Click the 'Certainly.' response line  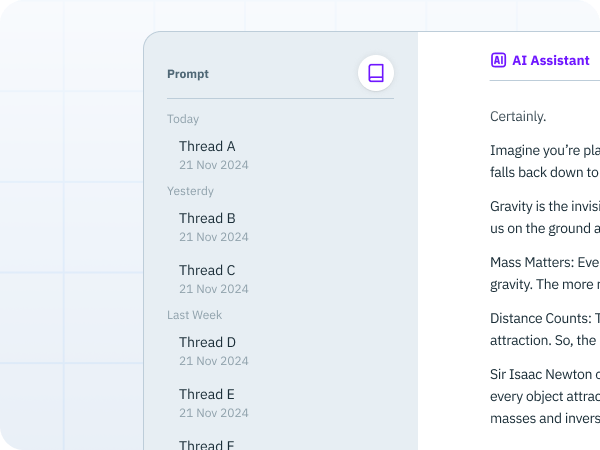[x=518, y=116]
